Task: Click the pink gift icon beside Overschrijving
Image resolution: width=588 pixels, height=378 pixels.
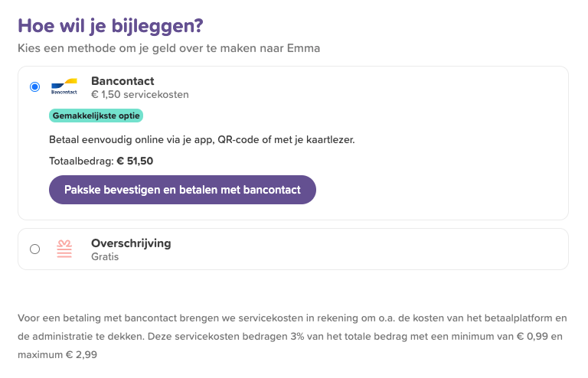Action: 64,249
